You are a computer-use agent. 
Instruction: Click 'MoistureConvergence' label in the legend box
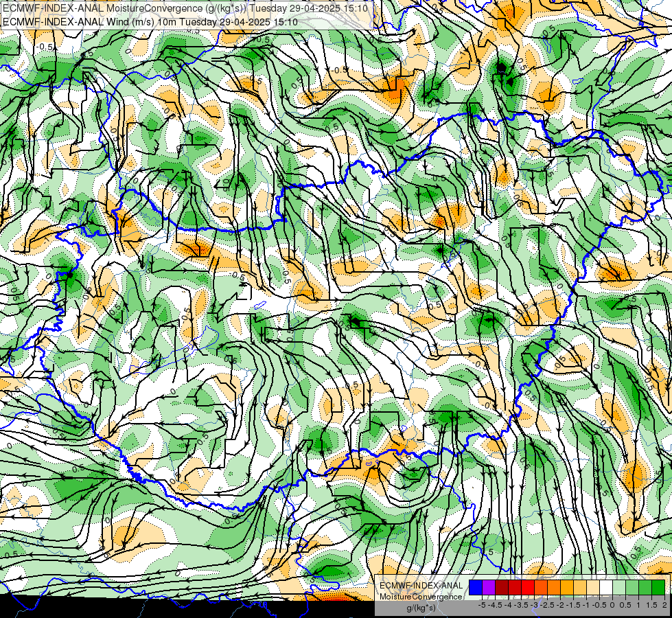coord(421,597)
